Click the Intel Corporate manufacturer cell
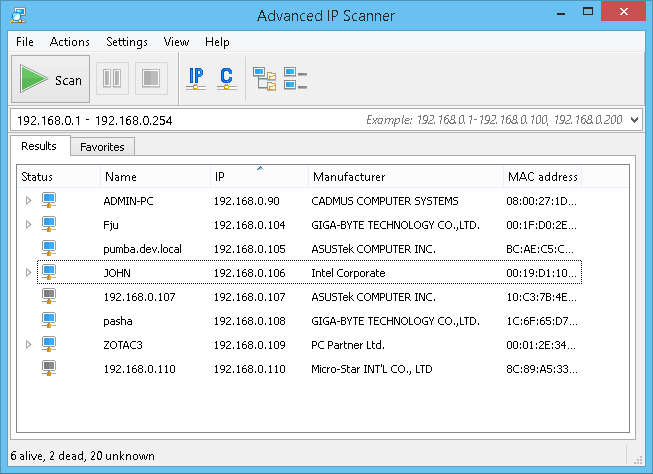This screenshot has width=653, height=474. click(x=348, y=273)
